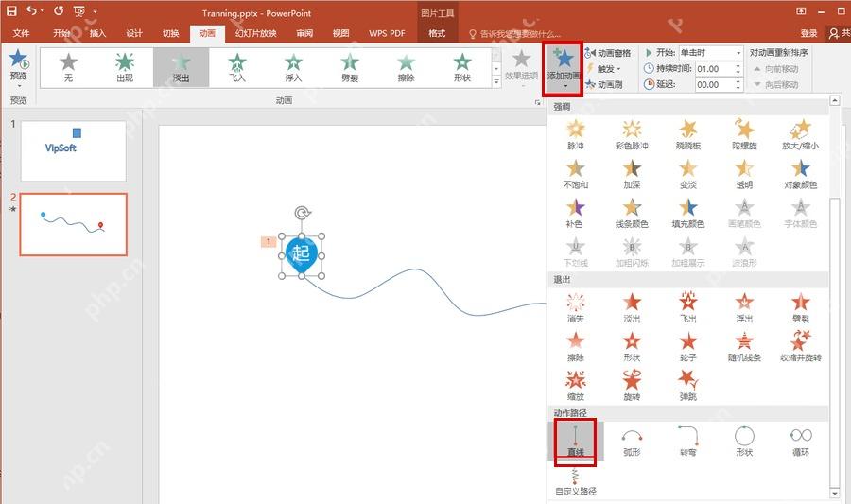The image size is (851, 504).
Task: Apply the 浮入 entrance animation
Action: 294,67
